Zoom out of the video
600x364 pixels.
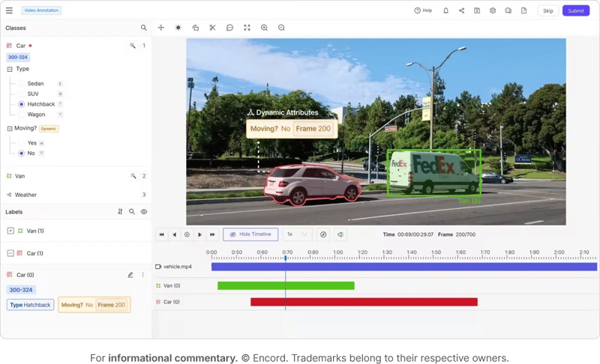[x=281, y=28]
